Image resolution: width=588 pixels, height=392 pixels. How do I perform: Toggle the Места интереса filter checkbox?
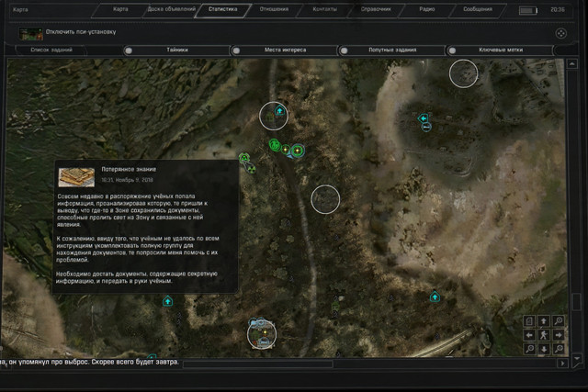(236, 50)
